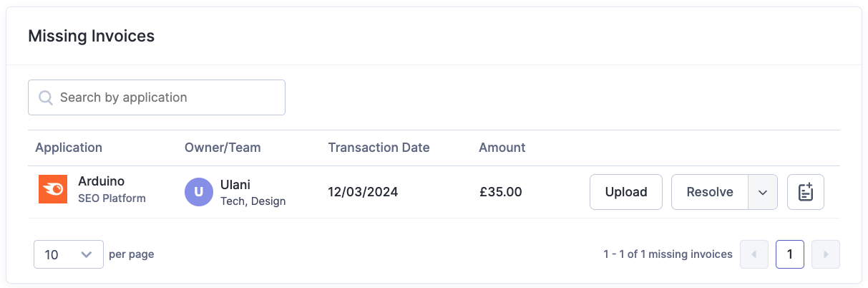Open the notes icon button beside Resolve
The width and height of the screenshot is (868, 288).
[x=806, y=192]
